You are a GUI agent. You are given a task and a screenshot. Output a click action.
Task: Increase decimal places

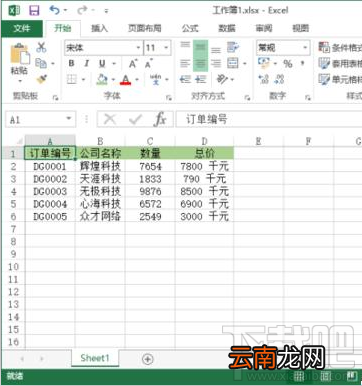264,79
